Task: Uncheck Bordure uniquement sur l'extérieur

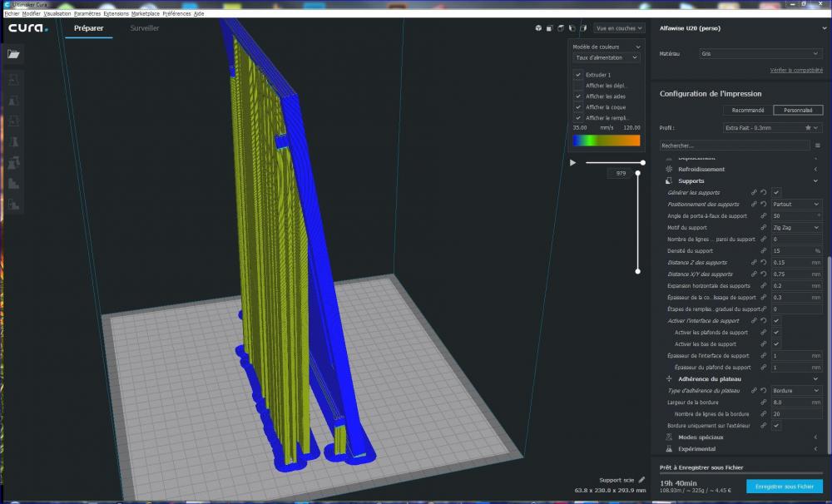Action: (776, 426)
